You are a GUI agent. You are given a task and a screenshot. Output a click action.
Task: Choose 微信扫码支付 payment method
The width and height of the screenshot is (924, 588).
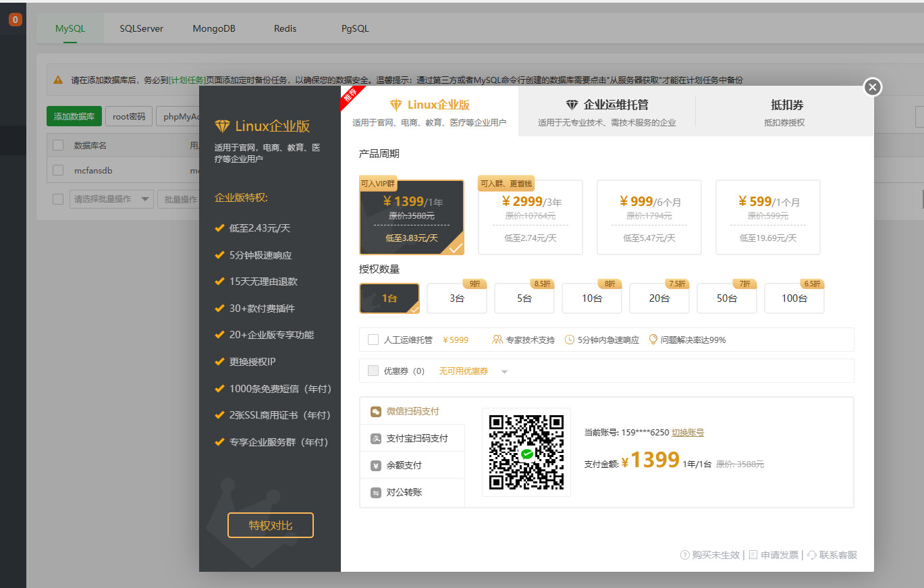[x=412, y=411]
